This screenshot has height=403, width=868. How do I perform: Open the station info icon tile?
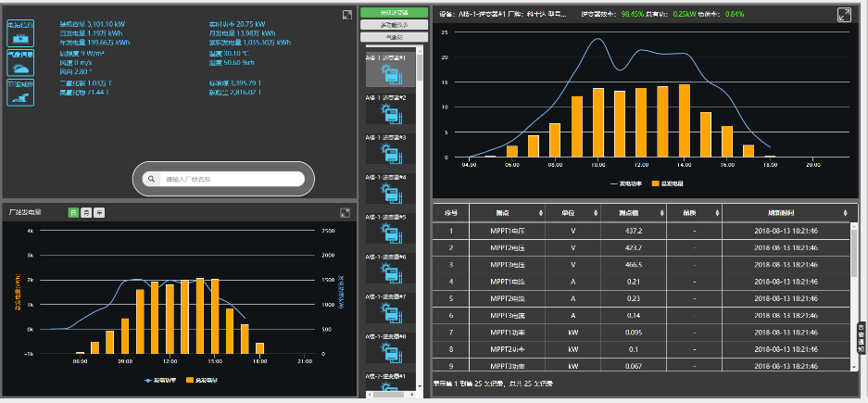[20, 33]
